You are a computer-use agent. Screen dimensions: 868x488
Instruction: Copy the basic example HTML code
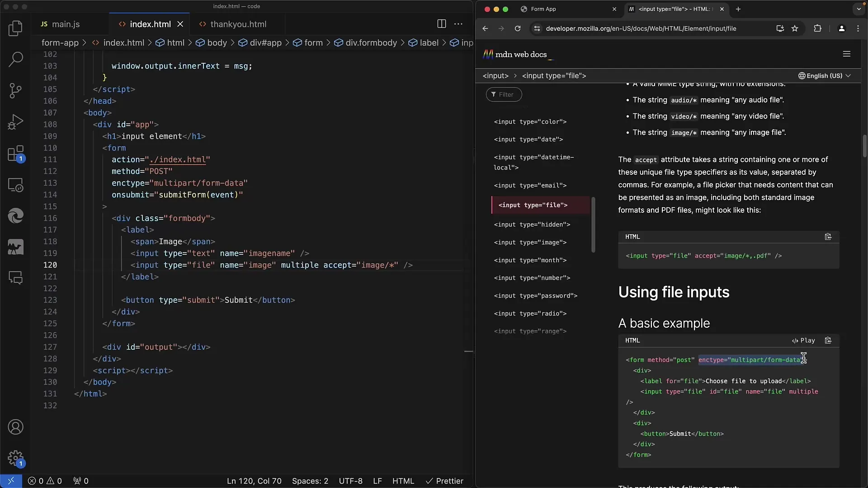pos(828,340)
